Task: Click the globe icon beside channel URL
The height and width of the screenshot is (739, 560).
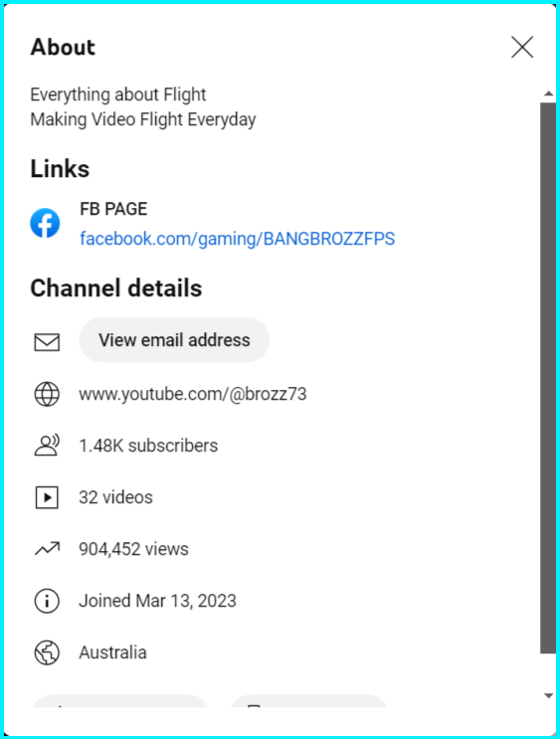Action: click(47, 394)
